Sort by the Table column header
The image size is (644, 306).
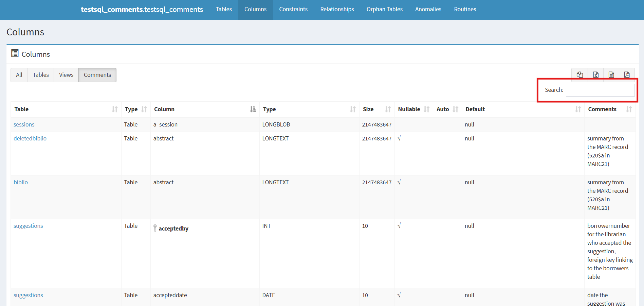[66, 109]
